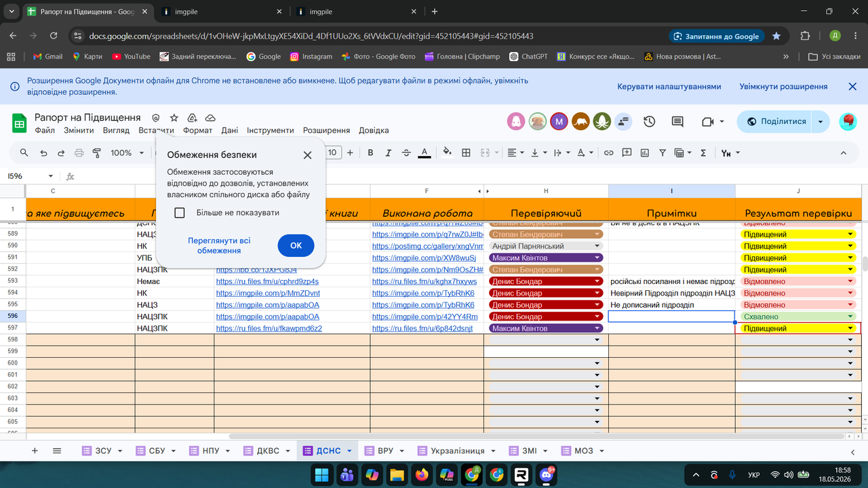
Task: Star the spreadsheet document
Action: click(174, 117)
